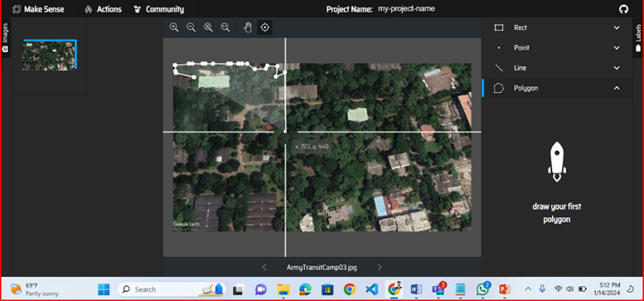Click the zoom in magnifier icon
644x301 pixels.
click(174, 27)
